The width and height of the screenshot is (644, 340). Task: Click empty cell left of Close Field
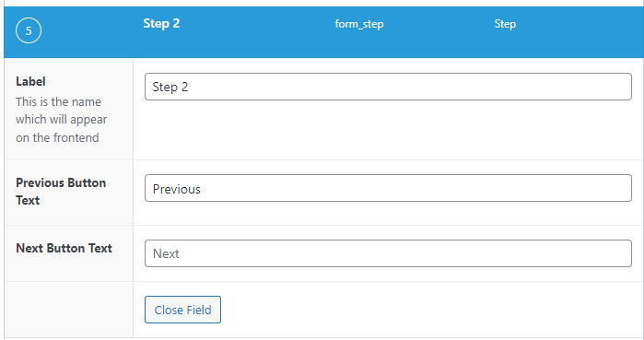click(68, 310)
